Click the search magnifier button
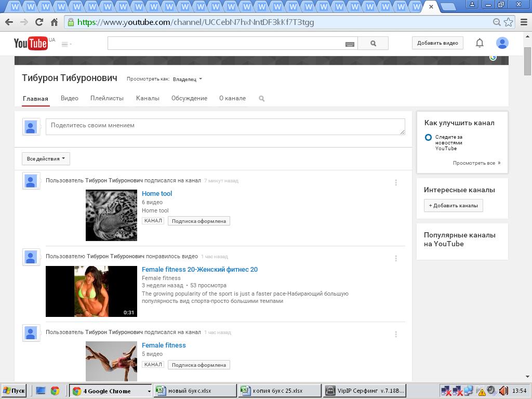The image size is (532, 399). click(373, 44)
